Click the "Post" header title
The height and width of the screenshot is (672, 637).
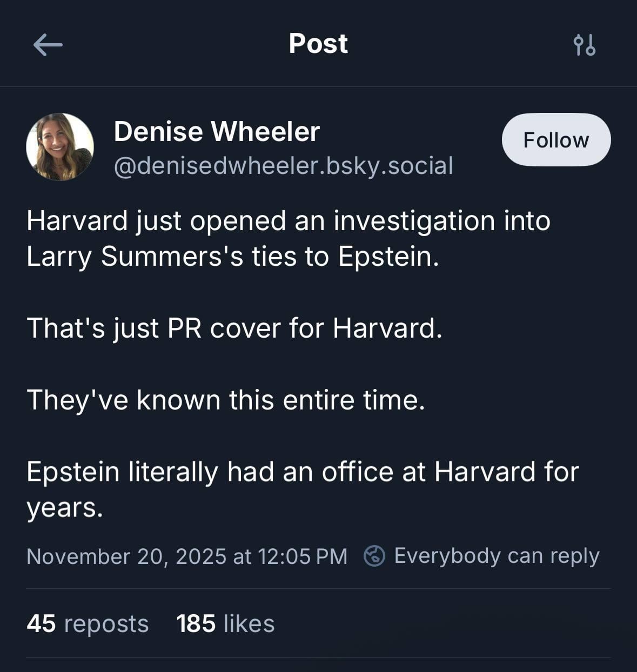tap(318, 44)
